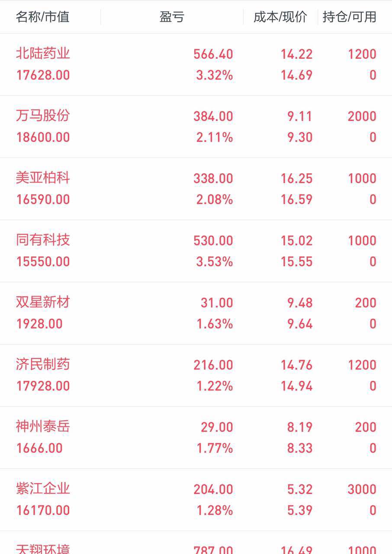Tap 同有科技 profit percentage 3.53%
392x554 pixels.
215,261
